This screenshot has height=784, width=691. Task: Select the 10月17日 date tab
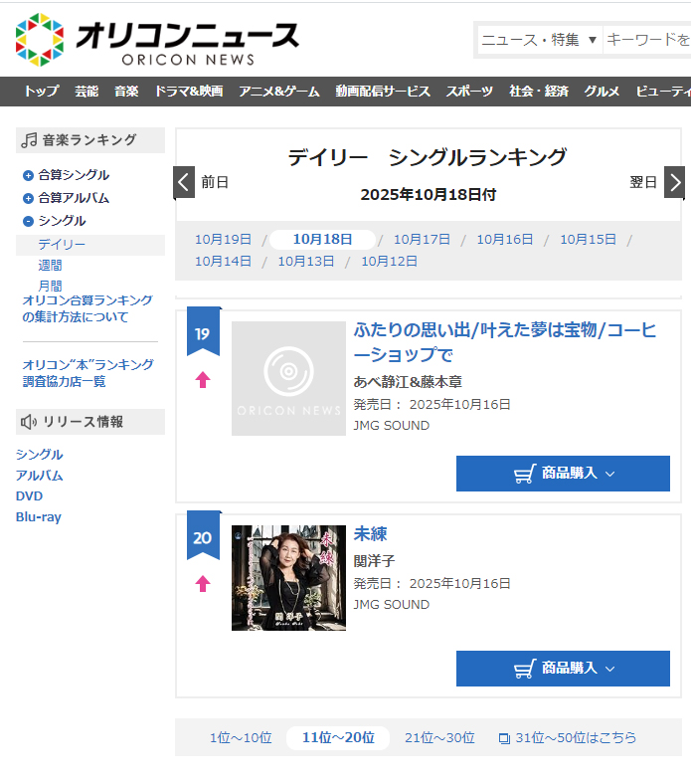click(x=422, y=240)
